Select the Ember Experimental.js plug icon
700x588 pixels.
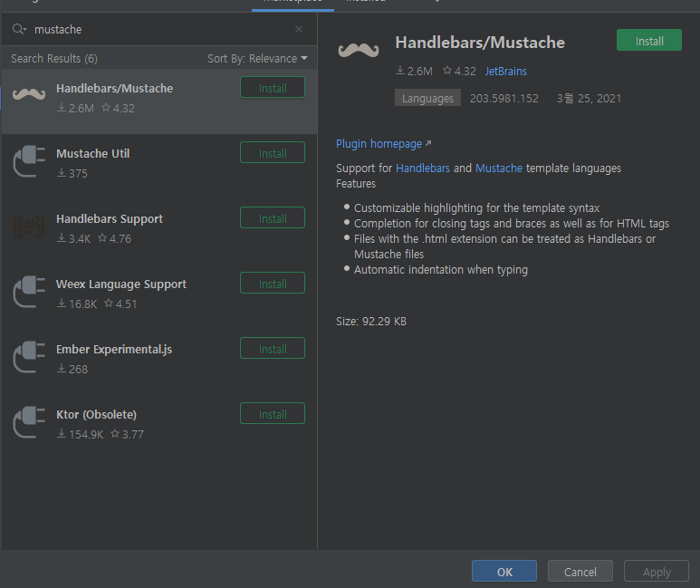29,357
